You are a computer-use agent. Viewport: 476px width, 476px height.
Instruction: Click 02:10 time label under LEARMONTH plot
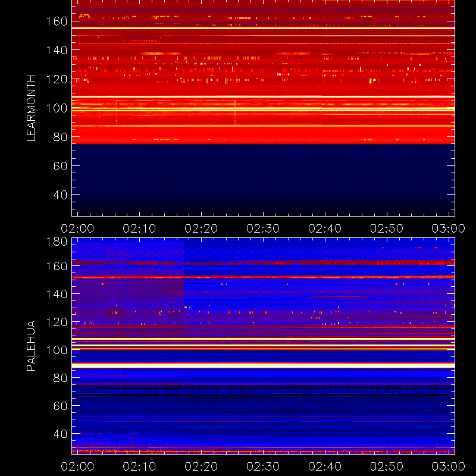pos(139,228)
